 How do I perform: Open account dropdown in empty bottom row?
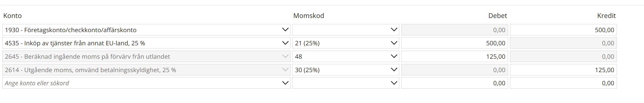pos(285,83)
